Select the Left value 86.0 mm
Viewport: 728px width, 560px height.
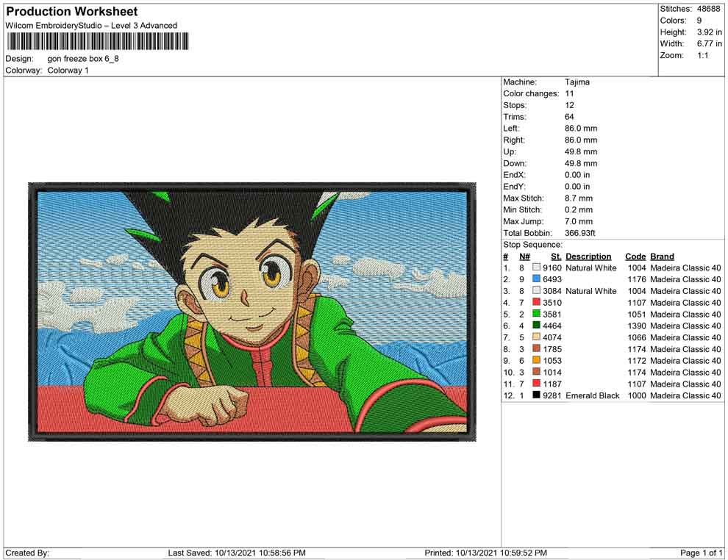pos(581,128)
